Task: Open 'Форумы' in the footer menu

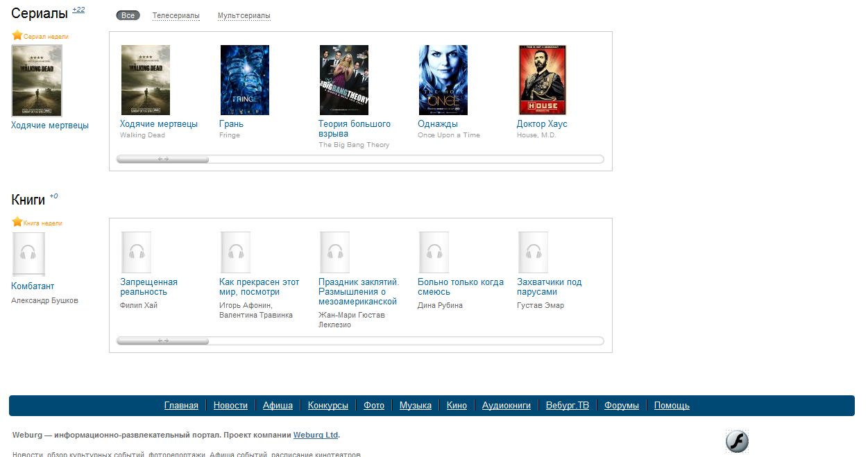Action: point(622,406)
